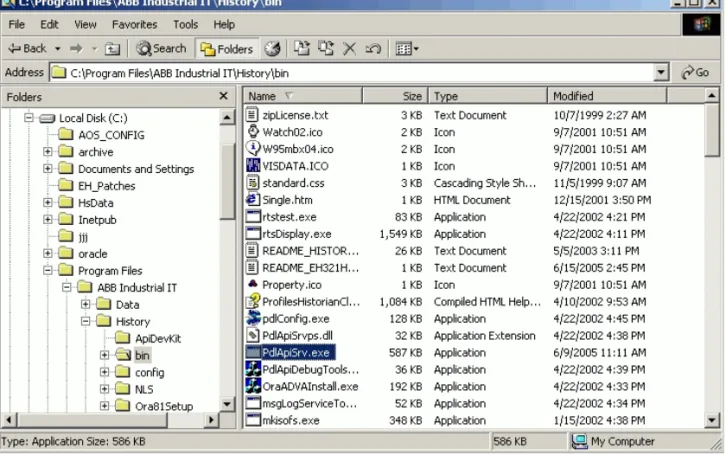Screen dimensions: 726x455
Task: Open the Help menu
Action: (x=224, y=24)
